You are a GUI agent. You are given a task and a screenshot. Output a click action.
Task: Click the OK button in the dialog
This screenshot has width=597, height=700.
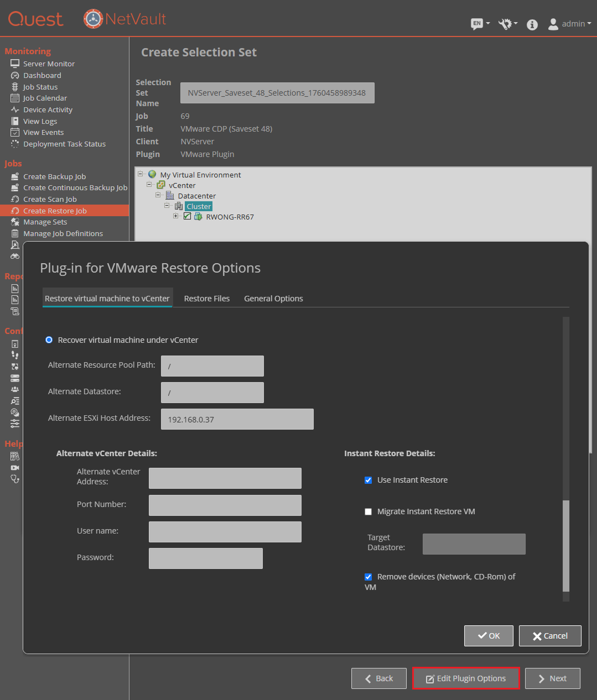pyautogui.click(x=488, y=635)
